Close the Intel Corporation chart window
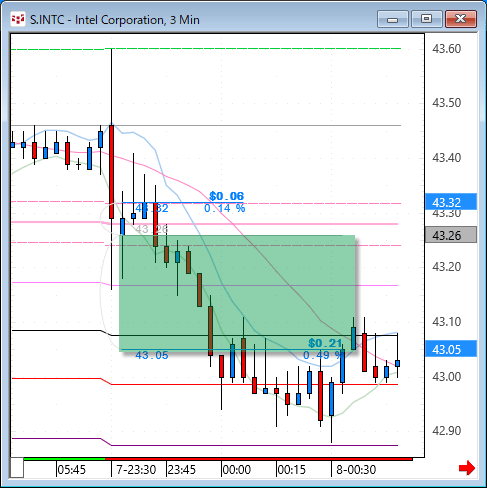 click(461, 19)
